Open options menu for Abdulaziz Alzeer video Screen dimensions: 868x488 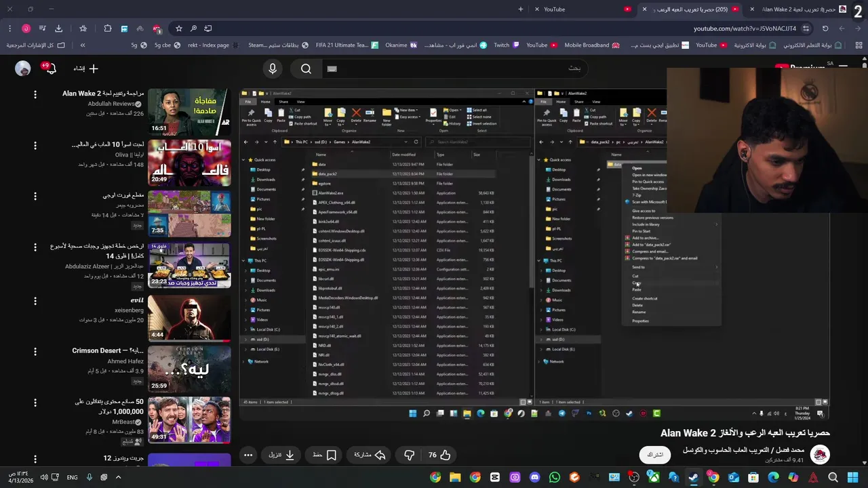point(35,248)
